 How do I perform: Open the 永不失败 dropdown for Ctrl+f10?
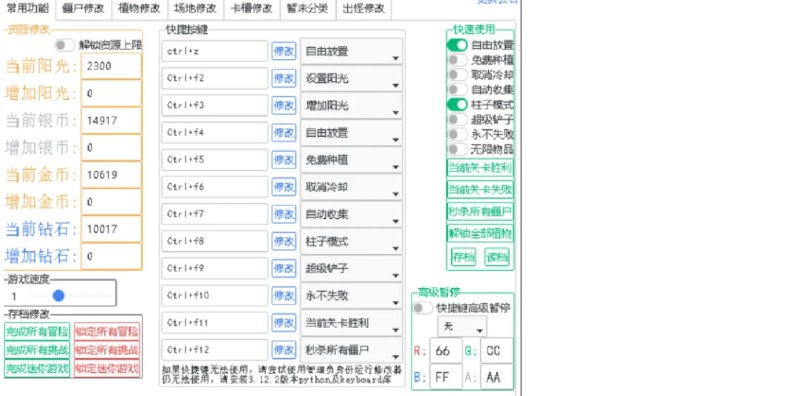(x=351, y=295)
